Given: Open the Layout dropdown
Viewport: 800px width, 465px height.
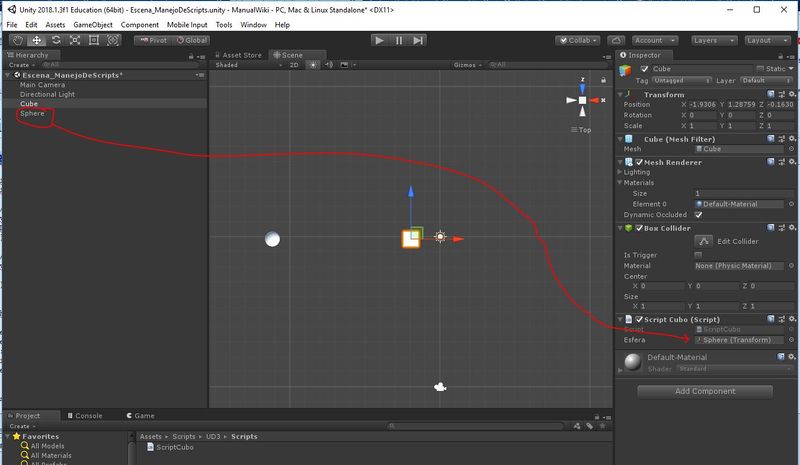Looking at the screenshot, I should tap(767, 40).
